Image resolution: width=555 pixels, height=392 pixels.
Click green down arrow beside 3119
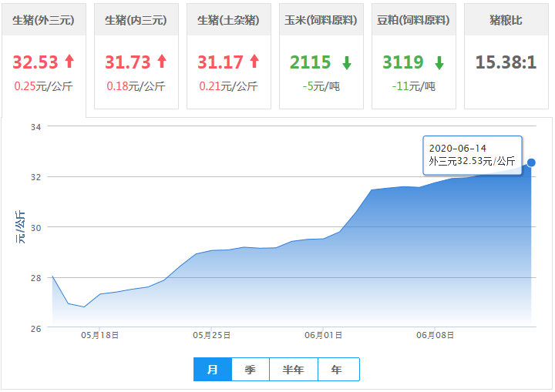[439, 62]
